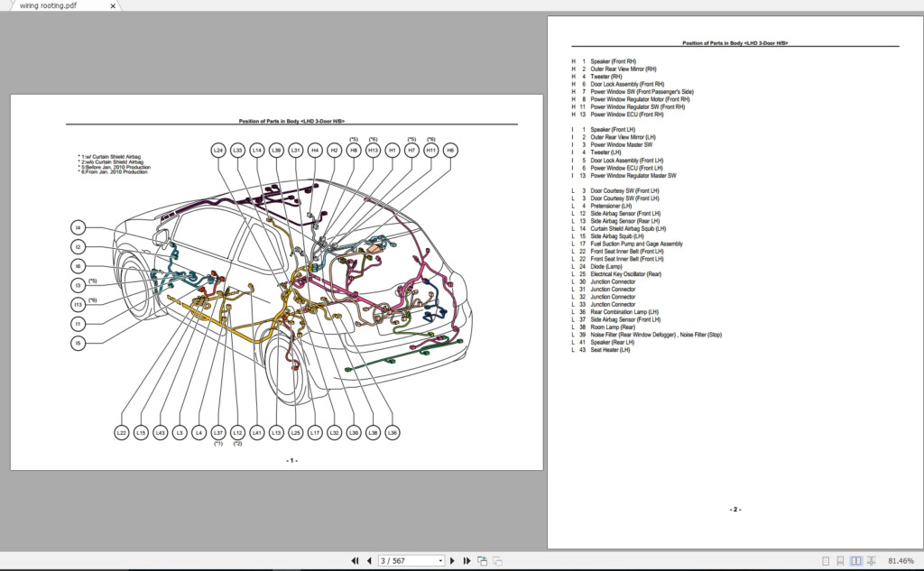Click the previous view navigation icon
Viewport: 924px width, 571px height.
pyautogui.click(x=482, y=561)
